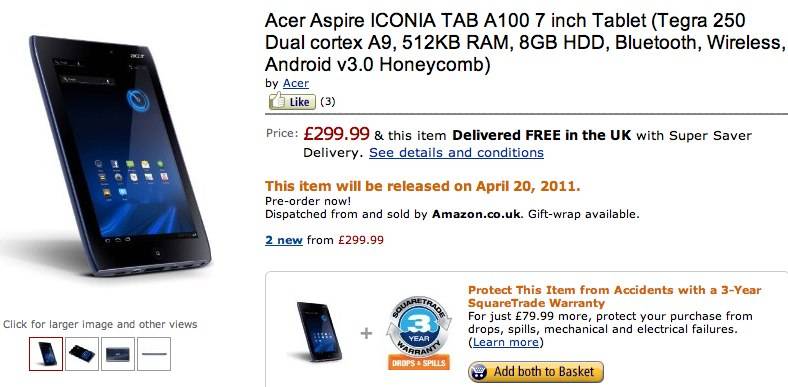Screen dimensions: 788x387
Task: Open the Acer brand link
Action: tap(296, 83)
